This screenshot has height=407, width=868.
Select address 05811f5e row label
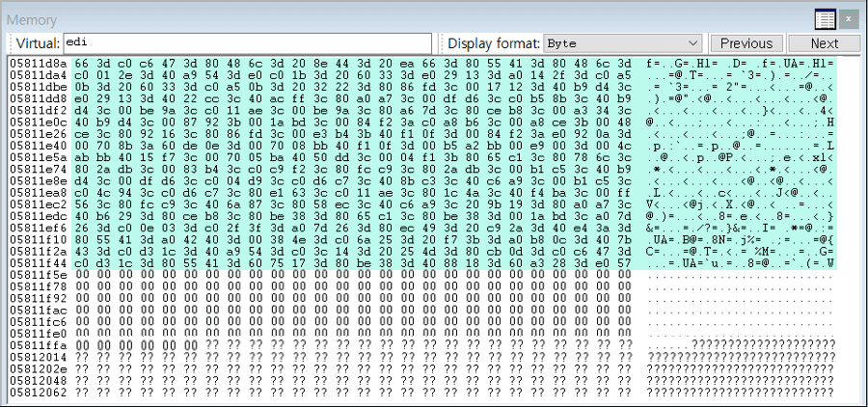click(39, 275)
